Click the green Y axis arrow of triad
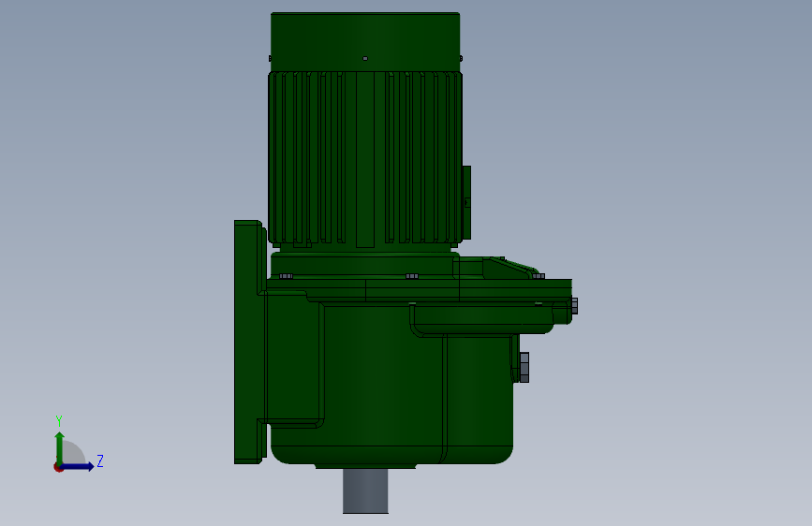 [x=60, y=447]
